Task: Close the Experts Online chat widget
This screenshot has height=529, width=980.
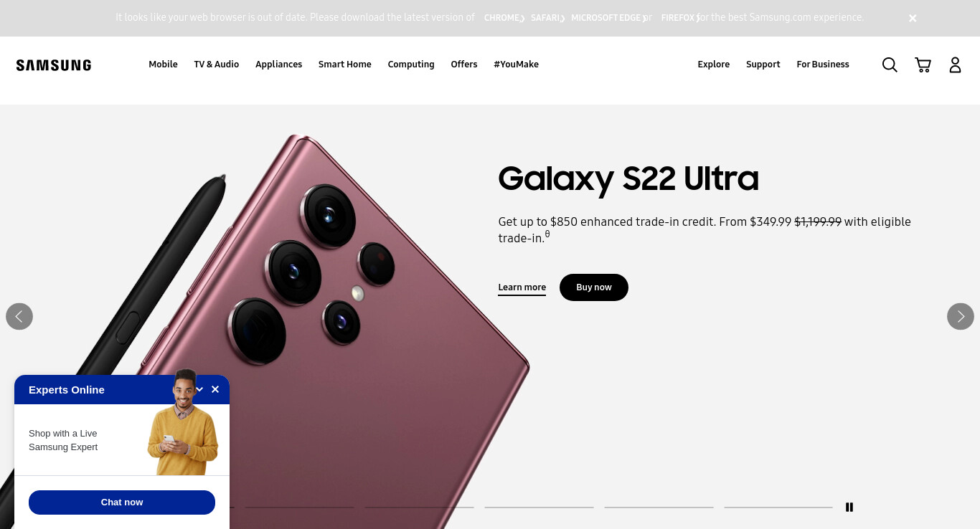Action: [215, 389]
